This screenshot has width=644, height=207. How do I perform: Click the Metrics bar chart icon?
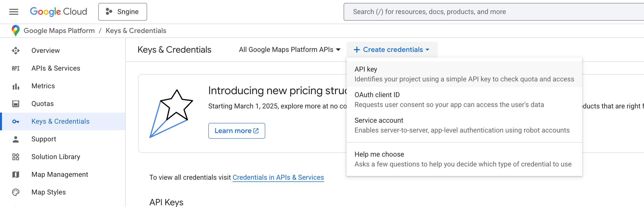pos(15,86)
